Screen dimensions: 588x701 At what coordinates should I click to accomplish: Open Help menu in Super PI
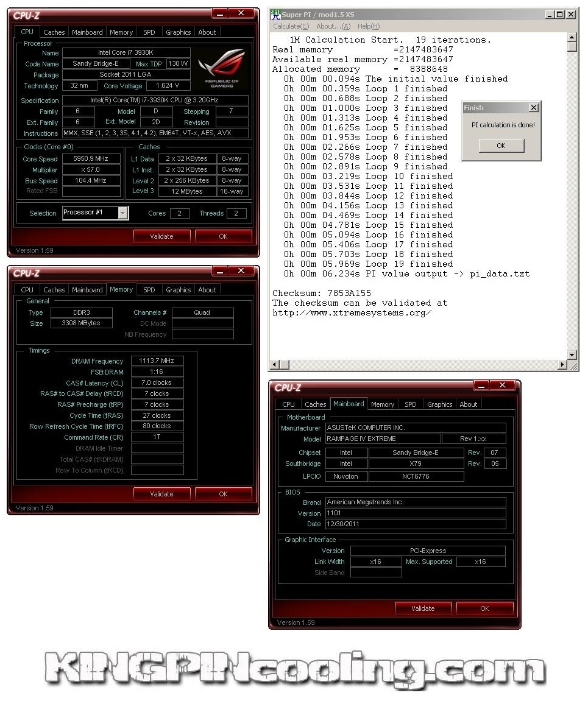(x=369, y=26)
